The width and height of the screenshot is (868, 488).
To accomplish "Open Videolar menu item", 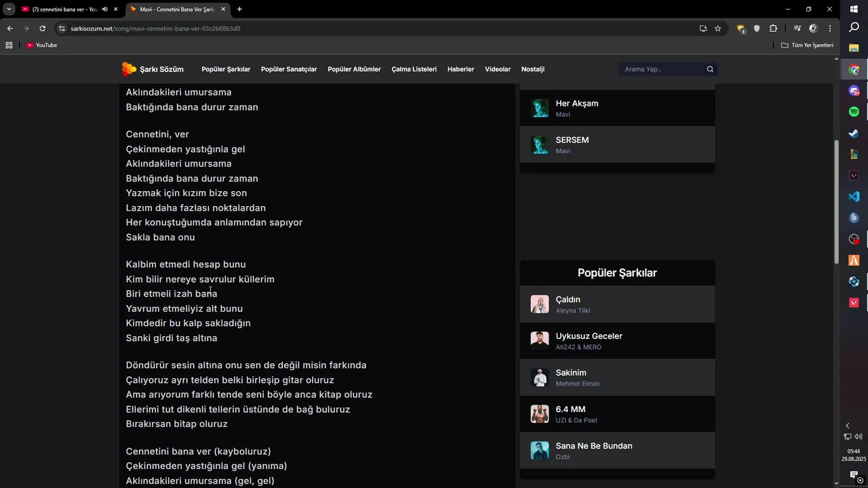I will 498,69.
